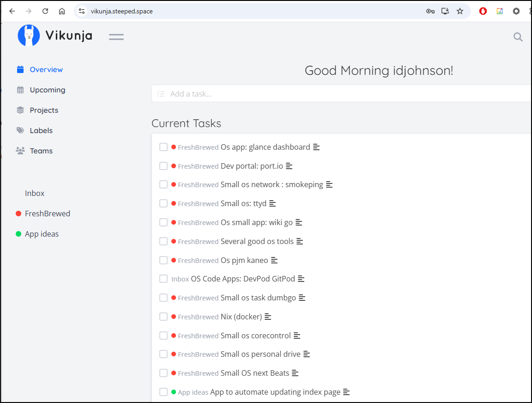Mark Several good os tools complete
532x403 pixels.
pos(163,241)
